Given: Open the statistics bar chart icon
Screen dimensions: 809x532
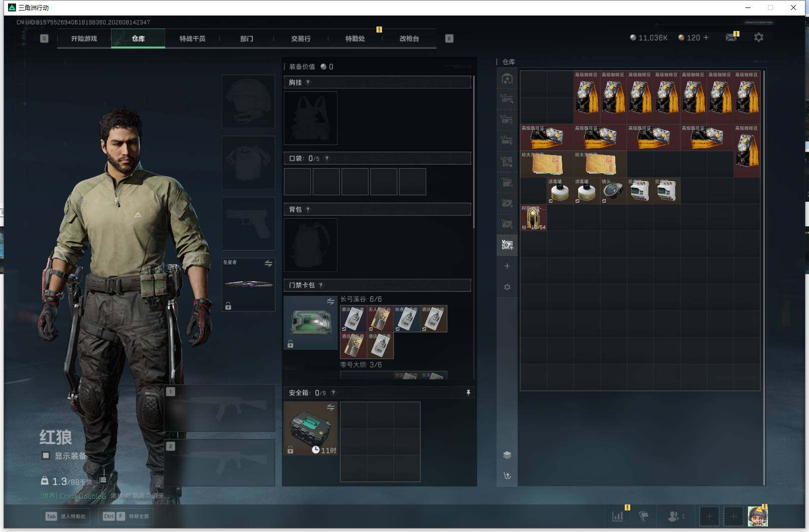Looking at the screenshot, I should coord(618,516).
